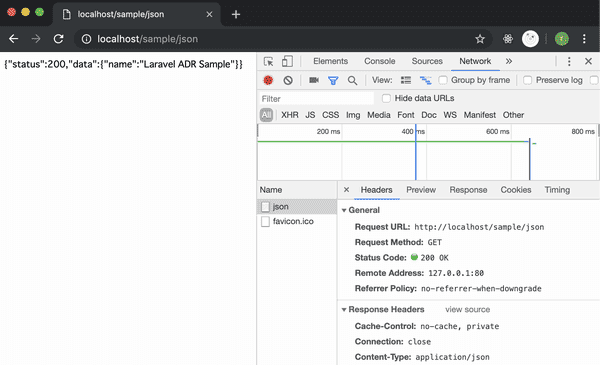Screen dimensions: 600x365
Task: Close the DevTools panel
Action: click(589, 61)
